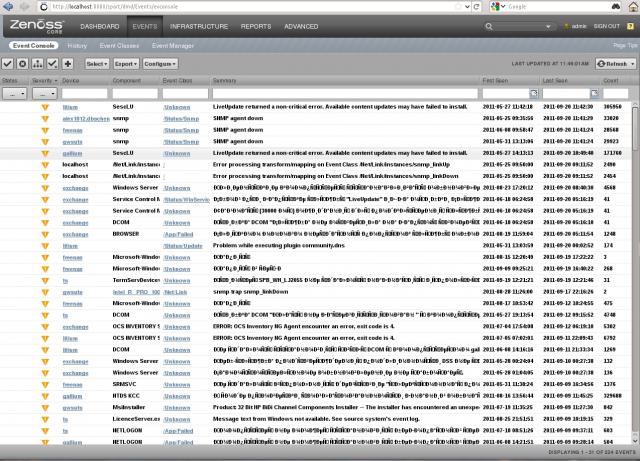
Task: Open the Select dropdown button
Action: point(97,64)
